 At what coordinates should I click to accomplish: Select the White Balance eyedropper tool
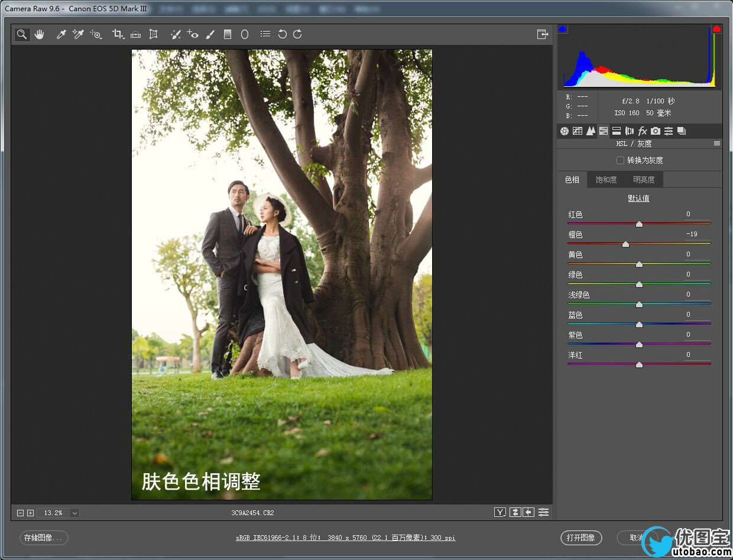click(60, 34)
